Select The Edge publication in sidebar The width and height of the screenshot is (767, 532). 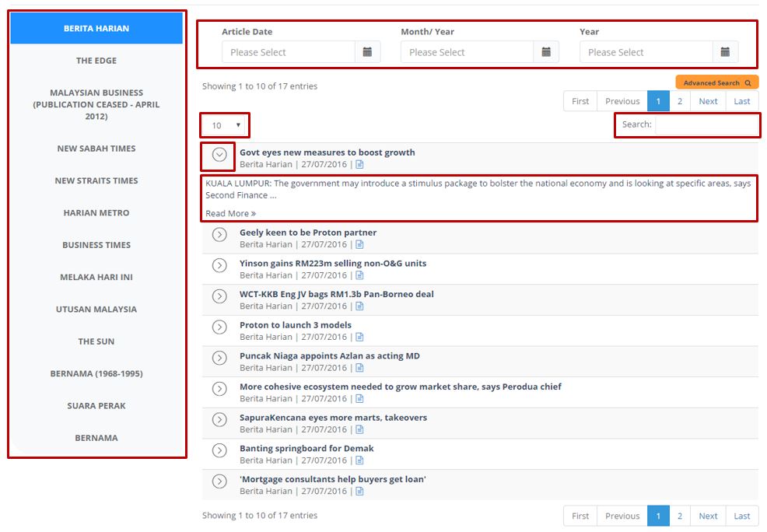point(96,61)
